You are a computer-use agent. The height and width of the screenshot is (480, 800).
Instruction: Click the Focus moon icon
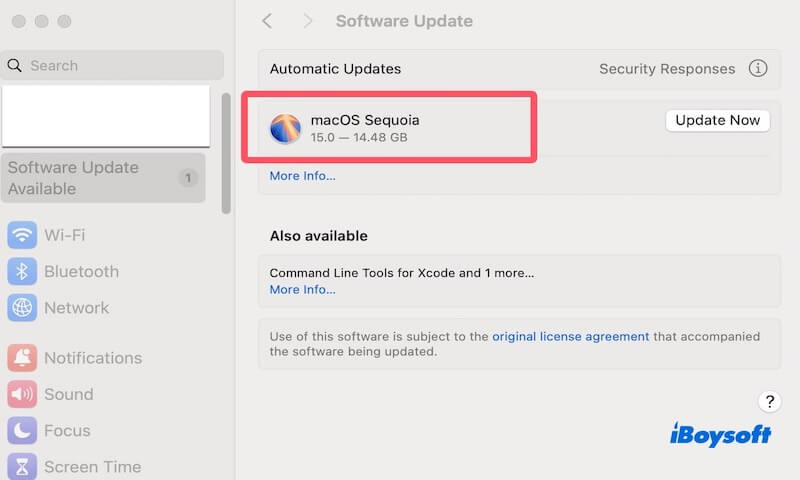[x=22, y=431]
